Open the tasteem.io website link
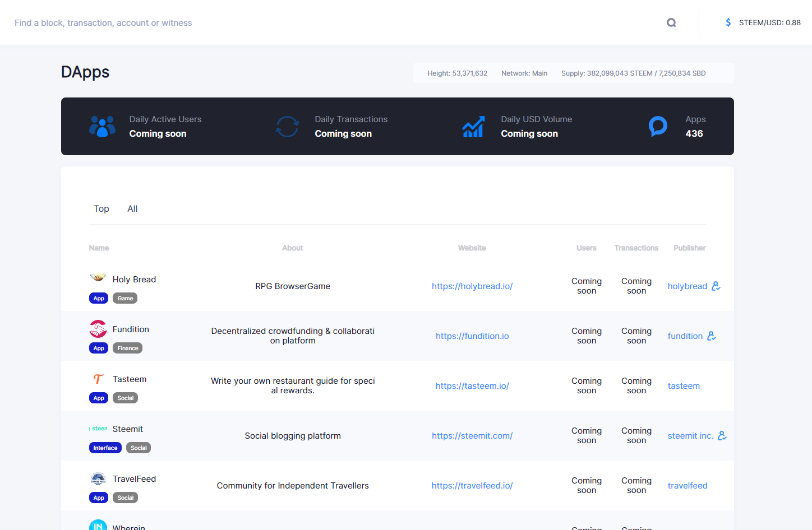 [472, 386]
